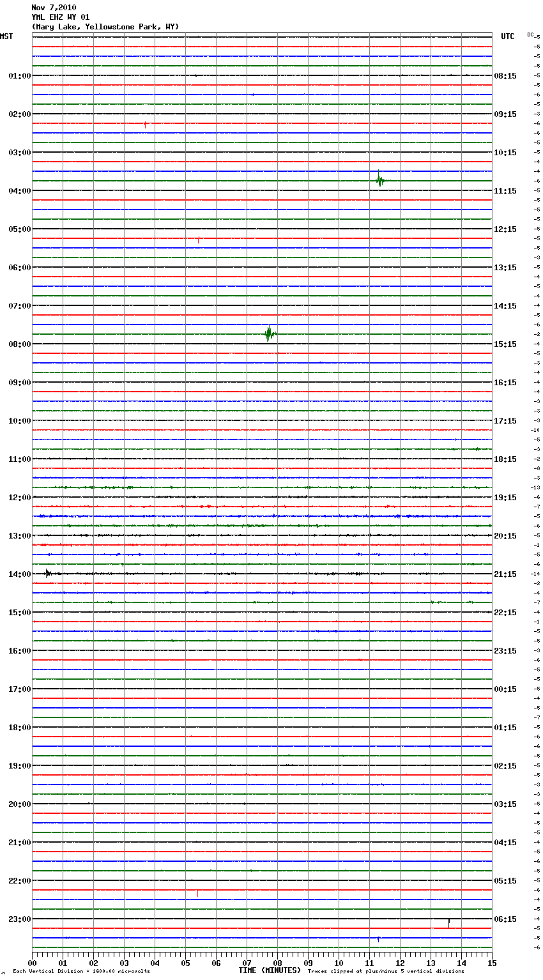Click the 18:15 UTC time label
The image size is (543, 980).
(505, 459)
